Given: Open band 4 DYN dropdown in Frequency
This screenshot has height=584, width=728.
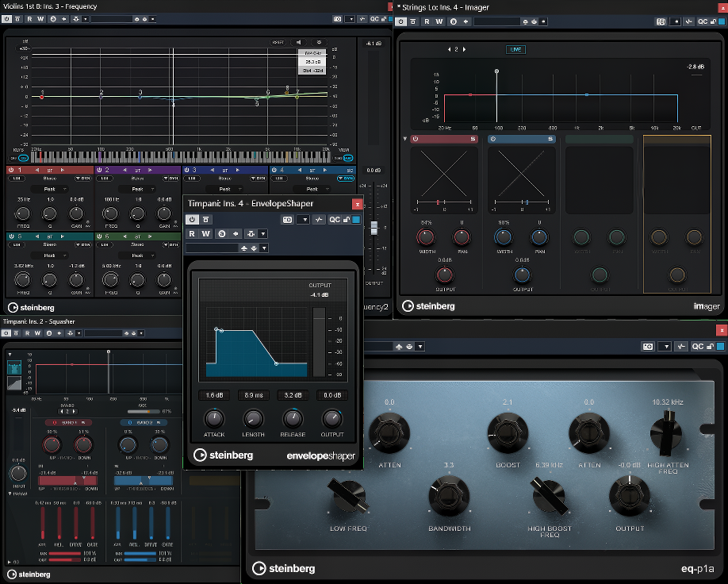Looking at the screenshot, I should [x=346, y=179].
